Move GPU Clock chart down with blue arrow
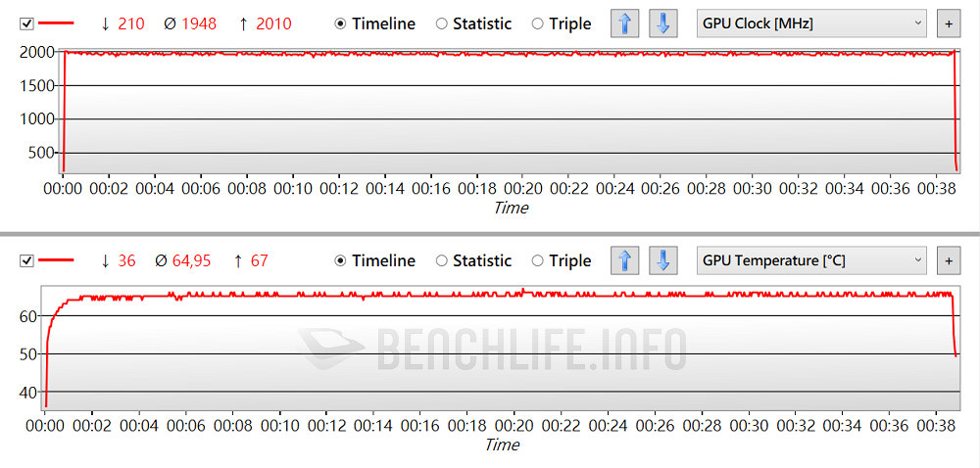Viewport: 980px width, 468px height. point(663,23)
